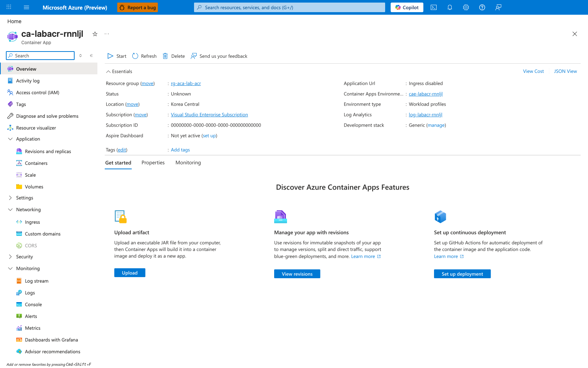Open the hamburger portal menu
The width and height of the screenshot is (588, 368).
[26, 7]
